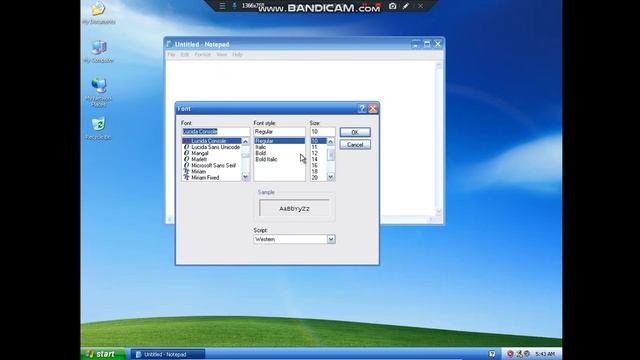Open the Edit menu in Notepad
Screen dimensions: 640x360
pyautogui.click(x=185, y=55)
